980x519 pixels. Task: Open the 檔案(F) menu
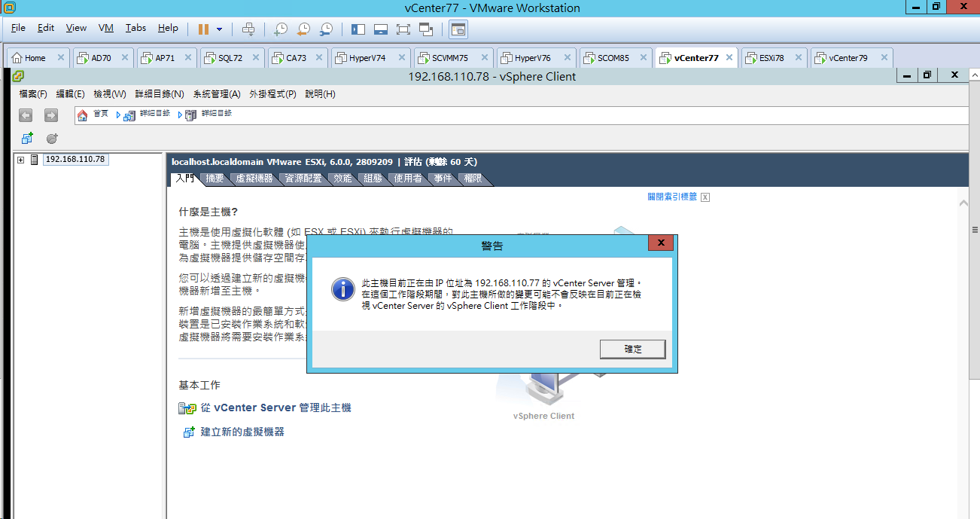click(x=33, y=94)
